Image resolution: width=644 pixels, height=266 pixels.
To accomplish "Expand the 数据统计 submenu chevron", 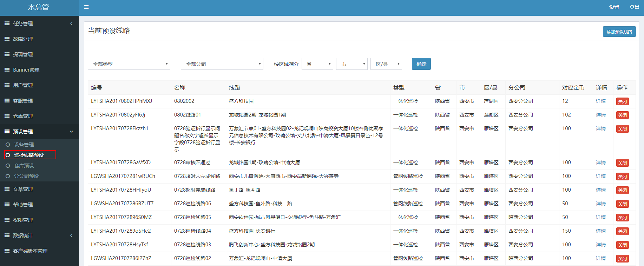I will pos(71,235).
